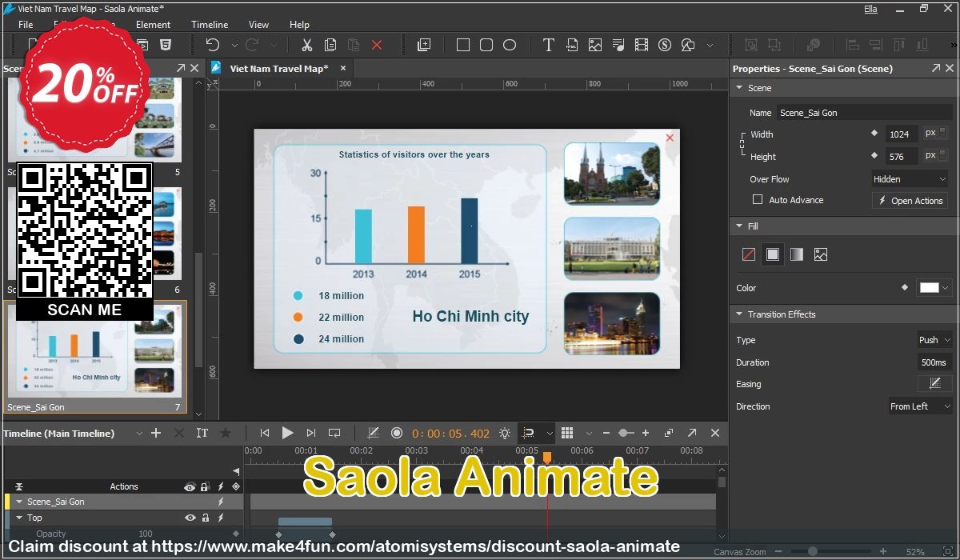Click the Open Actions button
The height and width of the screenshot is (560, 960).
point(910,201)
